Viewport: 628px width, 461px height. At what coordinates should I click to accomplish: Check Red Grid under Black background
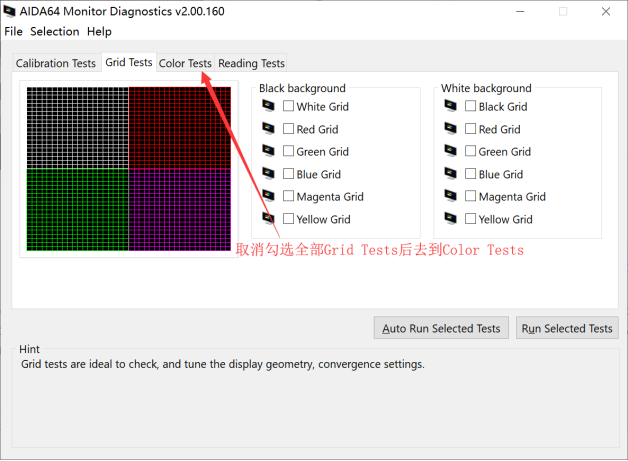tap(288, 129)
